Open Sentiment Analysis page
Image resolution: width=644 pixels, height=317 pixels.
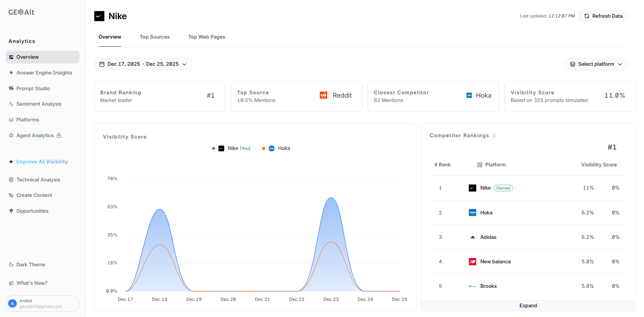(x=43, y=104)
